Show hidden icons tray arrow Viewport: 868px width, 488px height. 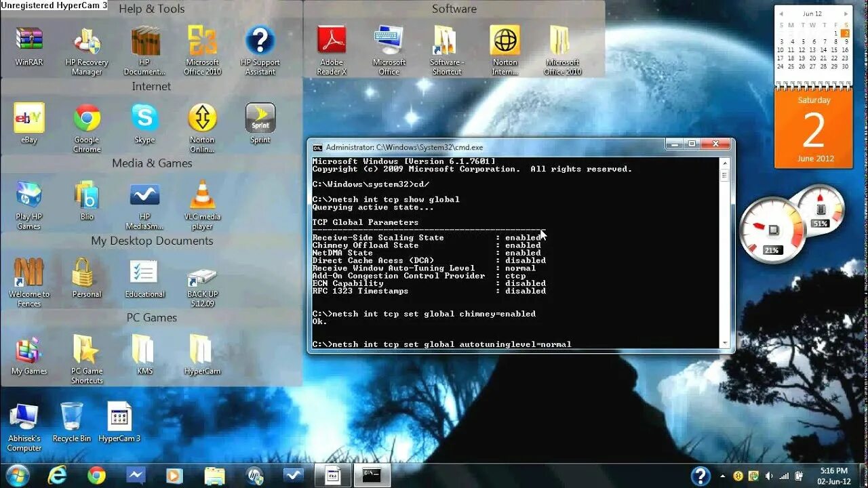click(x=723, y=476)
